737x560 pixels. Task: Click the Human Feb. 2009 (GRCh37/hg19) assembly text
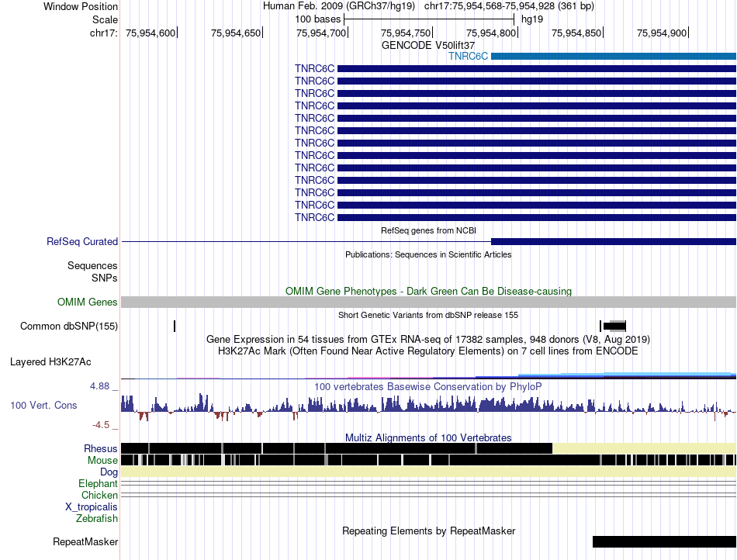click(x=338, y=6)
